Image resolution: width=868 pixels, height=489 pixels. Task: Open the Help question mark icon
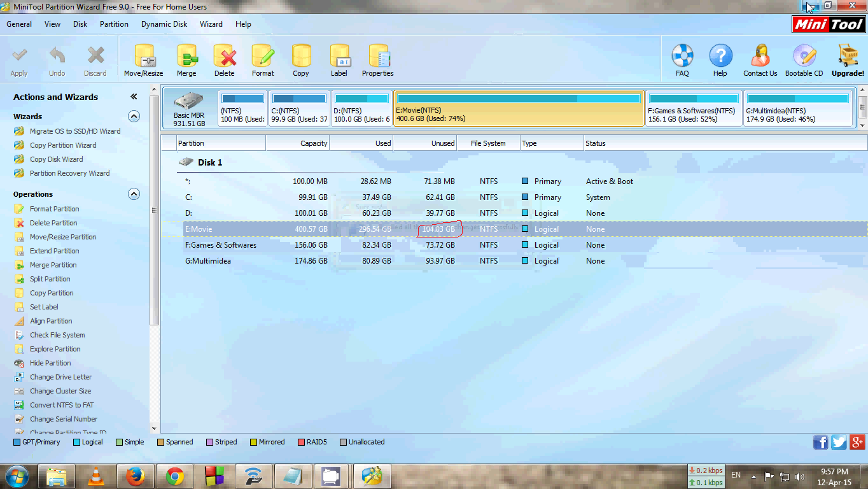click(720, 56)
